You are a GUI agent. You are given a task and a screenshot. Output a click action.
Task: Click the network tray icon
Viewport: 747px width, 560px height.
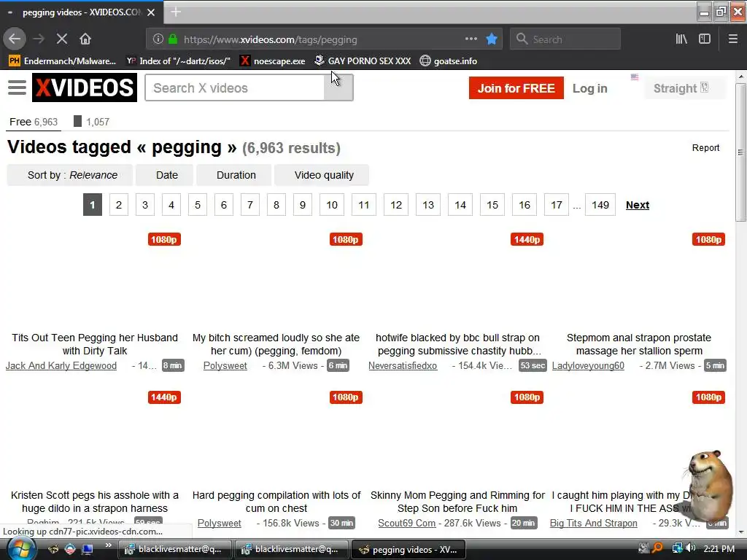coord(677,548)
